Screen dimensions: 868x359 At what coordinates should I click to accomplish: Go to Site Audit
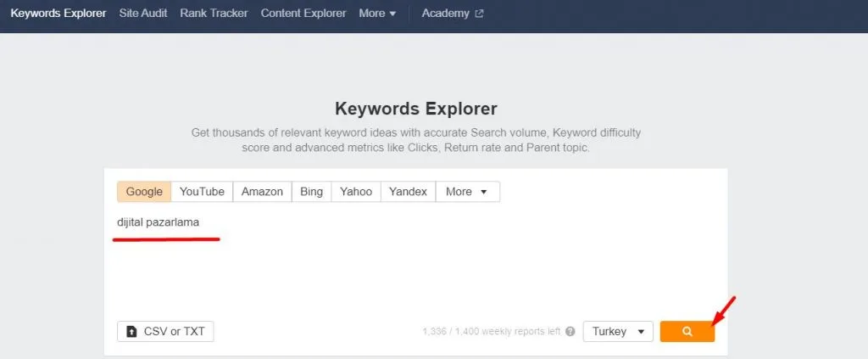click(142, 14)
